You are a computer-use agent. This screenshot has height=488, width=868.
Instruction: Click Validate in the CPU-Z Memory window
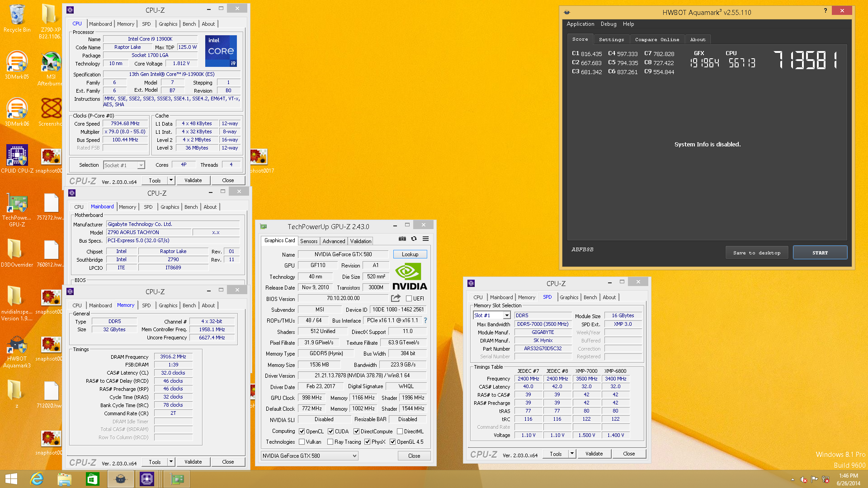coord(193,462)
